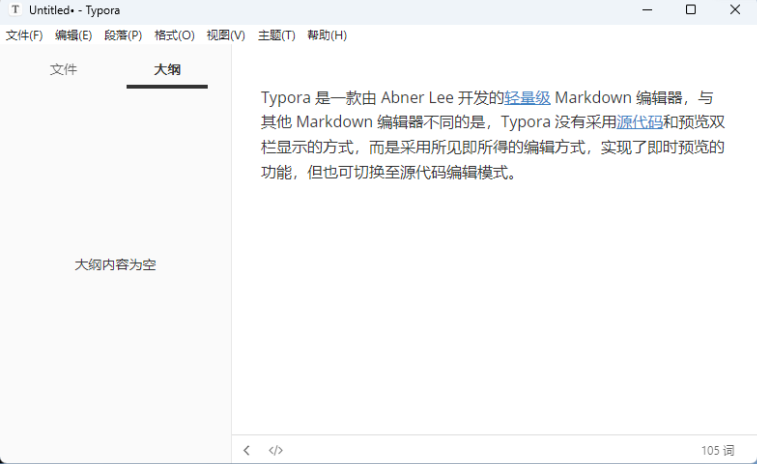
Task: Toggle source code mode icon
Action: pyautogui.click(x=276, y=450)
